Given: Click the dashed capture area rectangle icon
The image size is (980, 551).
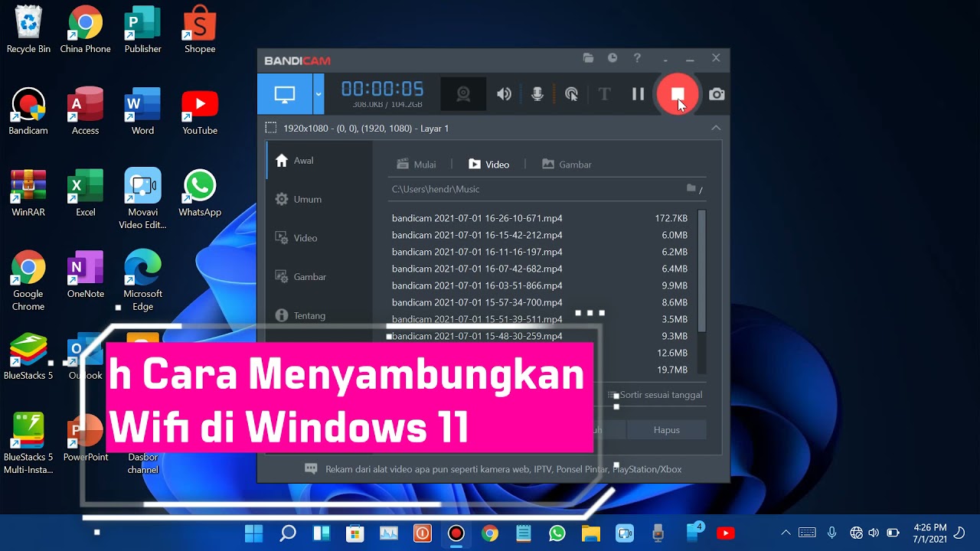Looking at the screenshot, I should click(x=270, y=129).
